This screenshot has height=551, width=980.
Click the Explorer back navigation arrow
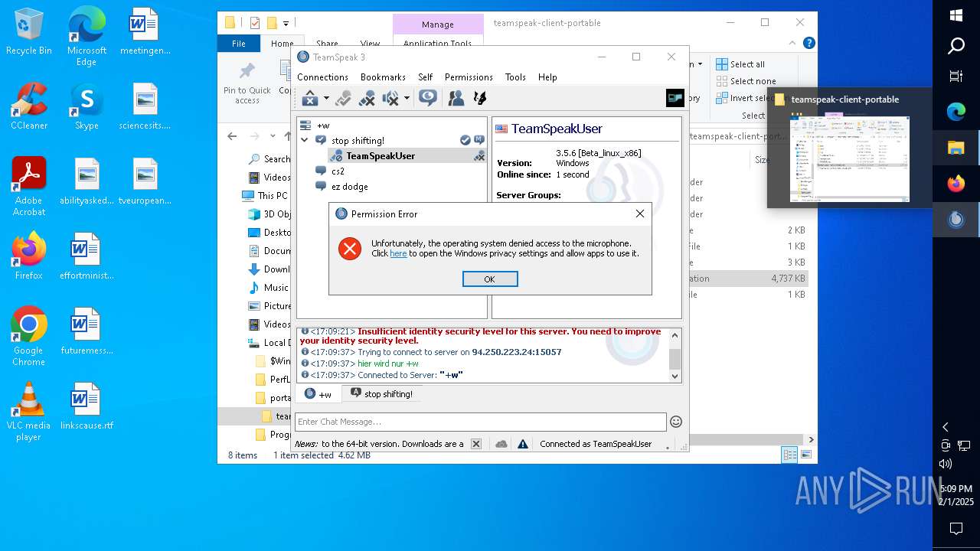pyautogui.click(x=232, y=136)
